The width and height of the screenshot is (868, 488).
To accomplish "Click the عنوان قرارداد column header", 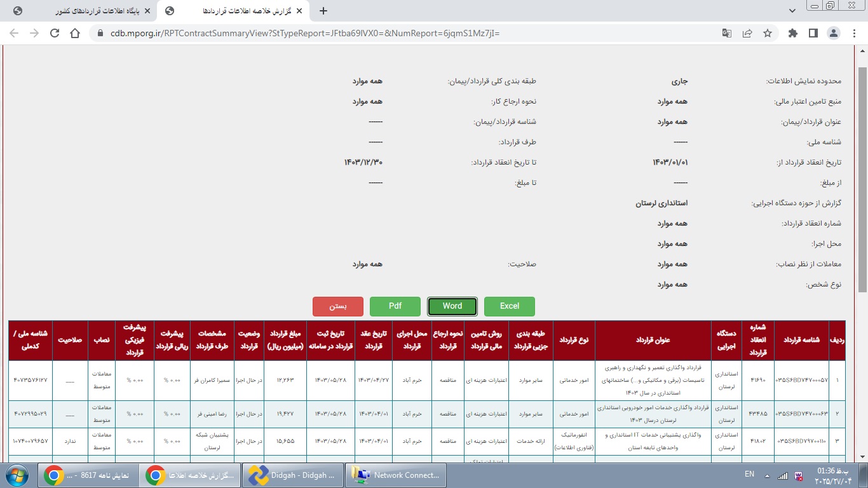I will tap(653, 340).
